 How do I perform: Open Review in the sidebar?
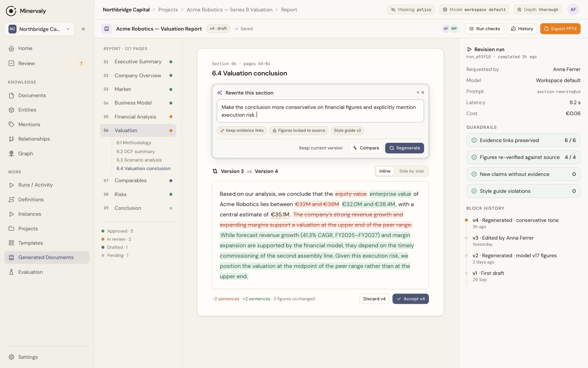click(x=47, y=63)
